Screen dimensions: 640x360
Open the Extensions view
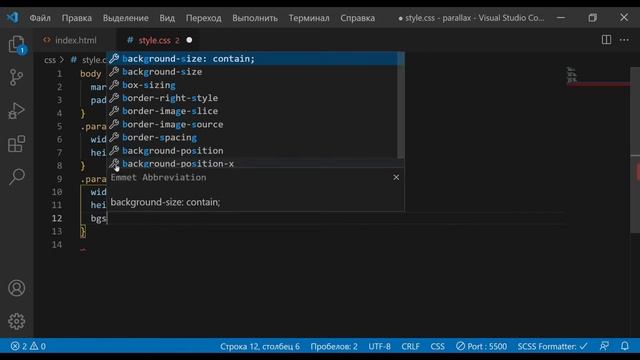click(x=16, y=144)
